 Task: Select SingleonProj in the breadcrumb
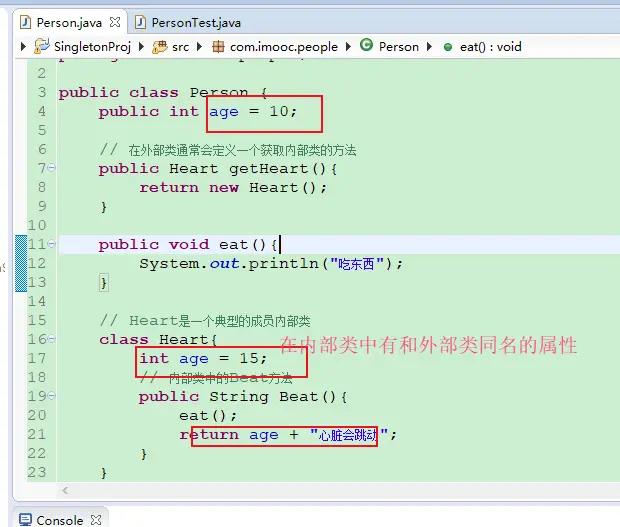[x=92, y=47]
